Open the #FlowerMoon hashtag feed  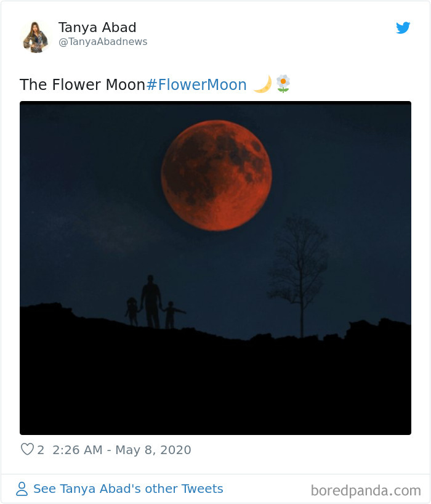(198, 84)
